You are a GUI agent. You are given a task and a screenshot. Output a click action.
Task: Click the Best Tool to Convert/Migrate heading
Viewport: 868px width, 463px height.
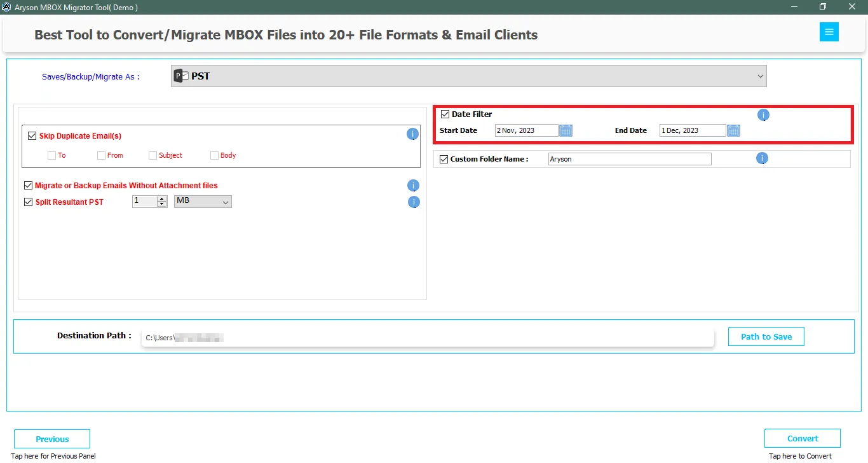click(286, 35)
